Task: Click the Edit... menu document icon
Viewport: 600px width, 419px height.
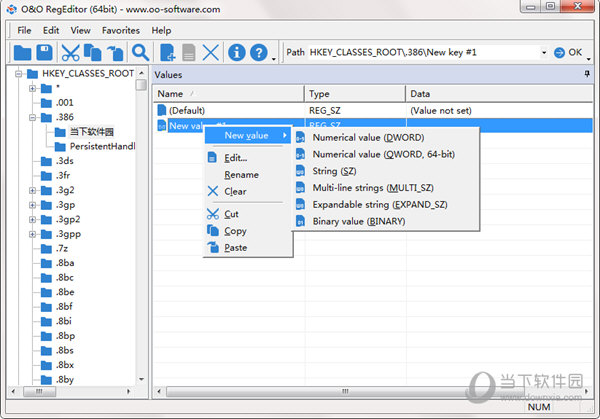Action: [212, 157]
